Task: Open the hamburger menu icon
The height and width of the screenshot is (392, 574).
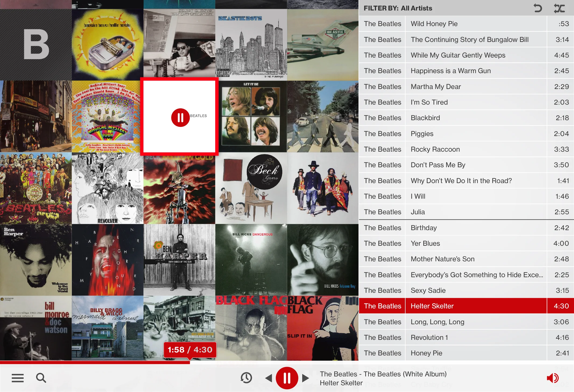Action: click(18, 378)
